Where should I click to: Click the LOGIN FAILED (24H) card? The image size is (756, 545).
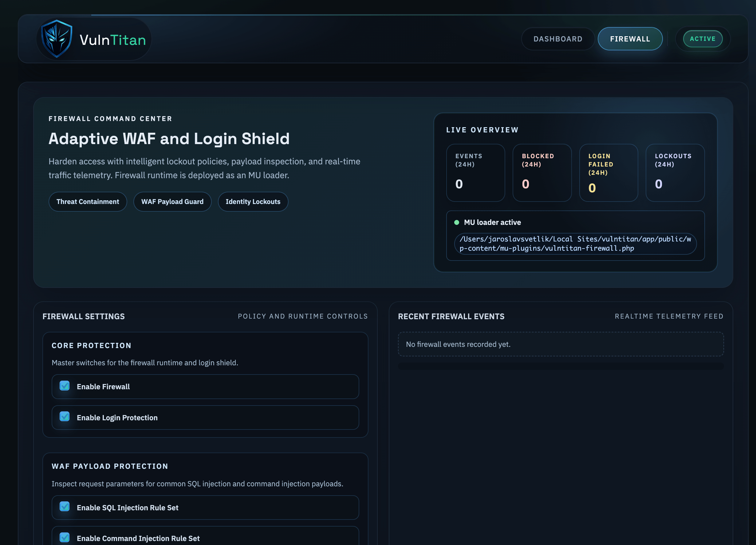609,173
